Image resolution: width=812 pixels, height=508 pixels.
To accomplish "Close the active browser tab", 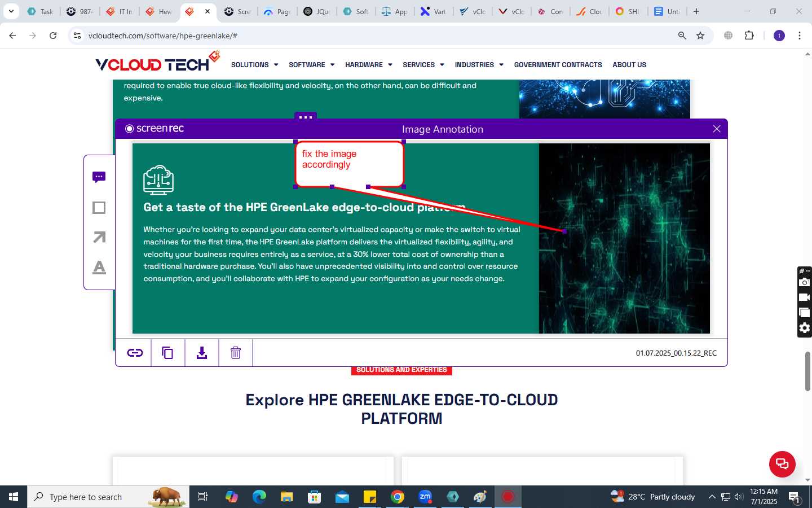I will click(208, 11).
